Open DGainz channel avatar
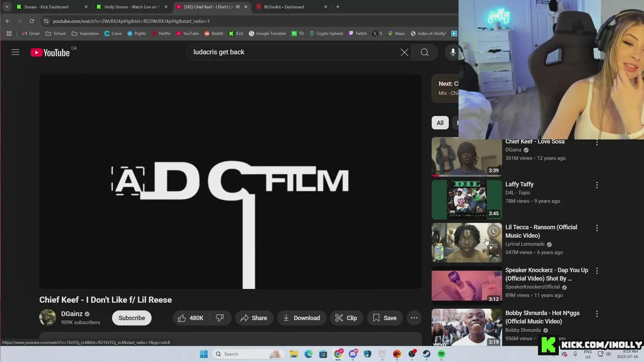 [48, 318]
